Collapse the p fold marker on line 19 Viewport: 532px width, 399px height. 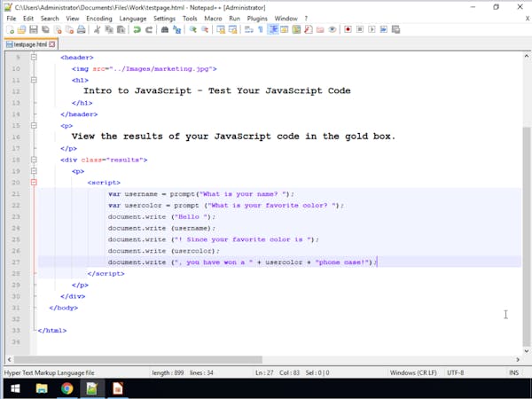(x=34, y=171)
